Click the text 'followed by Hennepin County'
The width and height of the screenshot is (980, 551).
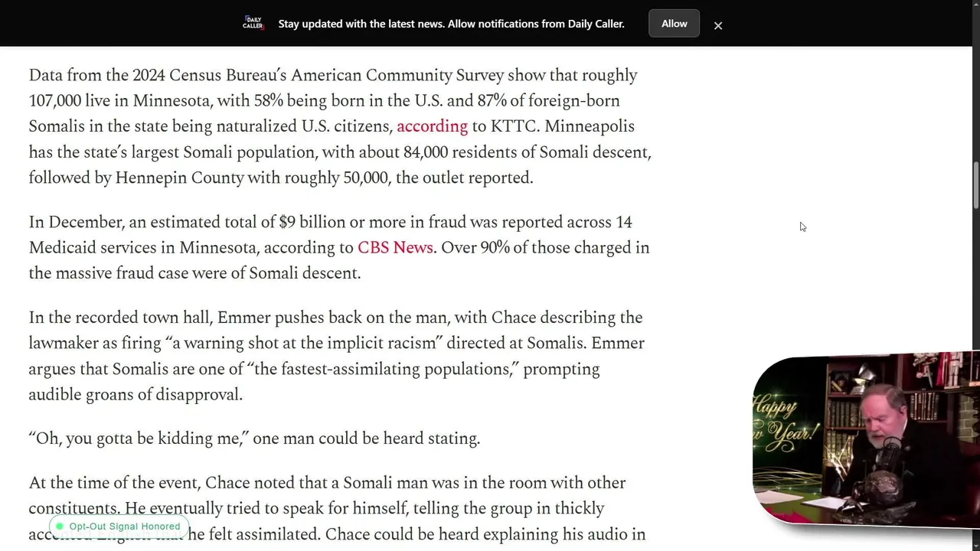point(136,178)
